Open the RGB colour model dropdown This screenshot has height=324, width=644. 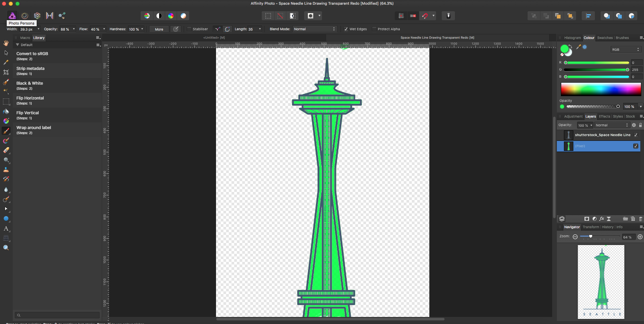tap(625, 50)
